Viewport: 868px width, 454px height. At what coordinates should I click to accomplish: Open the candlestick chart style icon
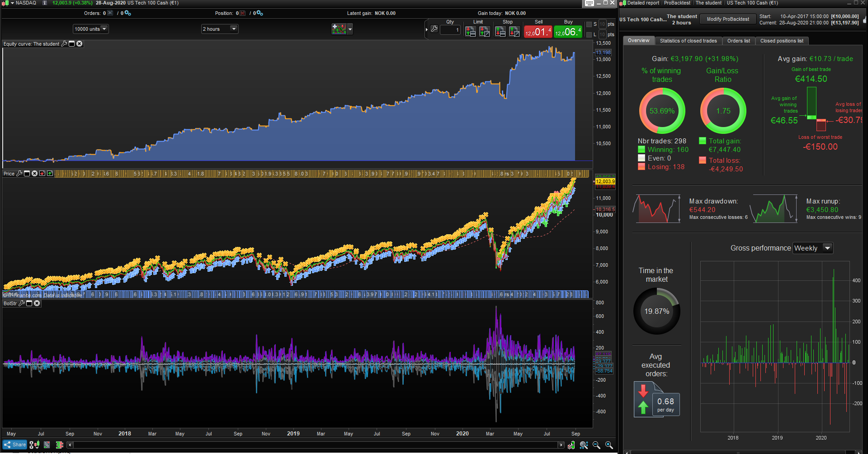[x=37, y=445]
